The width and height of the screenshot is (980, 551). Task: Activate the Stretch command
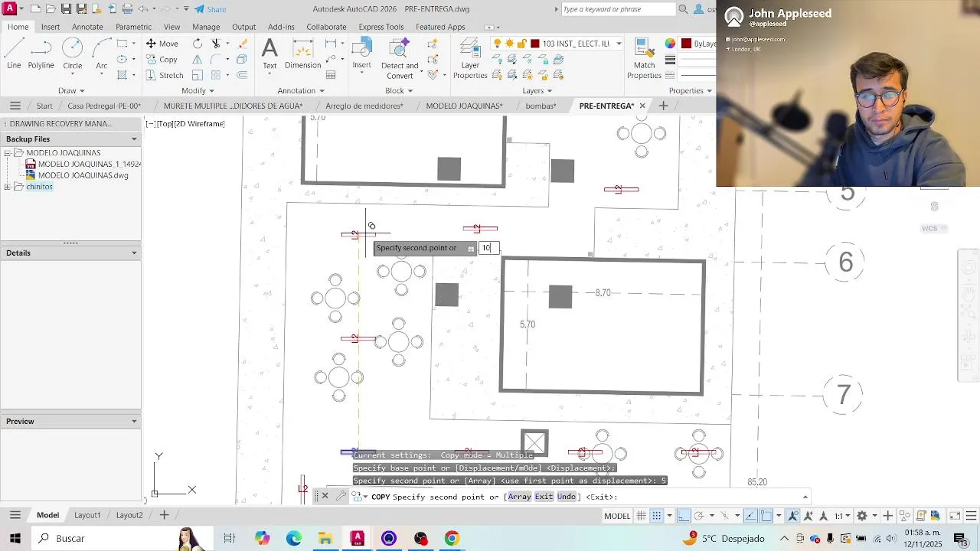pyautogui.click(x=164, y=75)
